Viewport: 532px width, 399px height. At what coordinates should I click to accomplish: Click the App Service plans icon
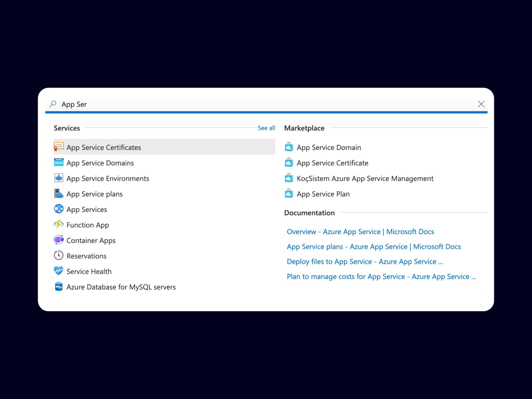pyautogui.click(x=59, y=193)
